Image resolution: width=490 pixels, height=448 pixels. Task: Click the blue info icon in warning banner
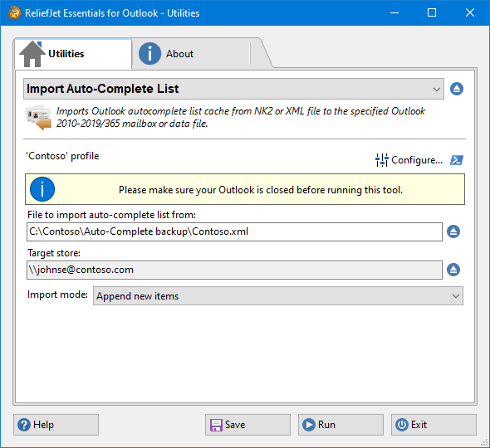42,189
